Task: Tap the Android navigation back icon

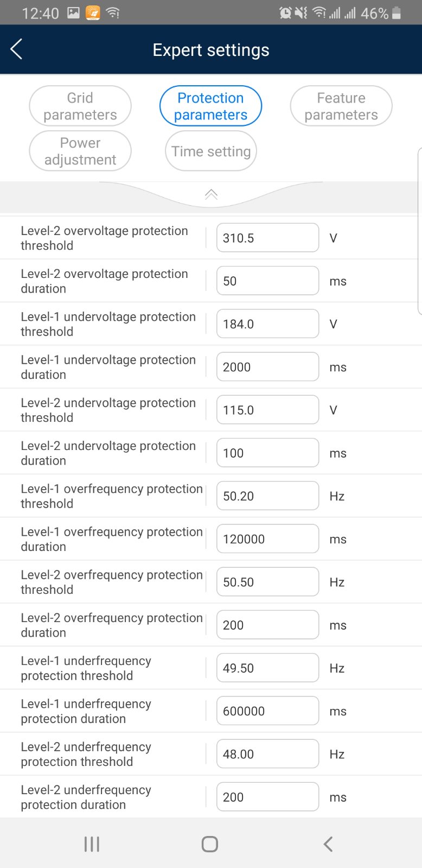Action: 328,844
